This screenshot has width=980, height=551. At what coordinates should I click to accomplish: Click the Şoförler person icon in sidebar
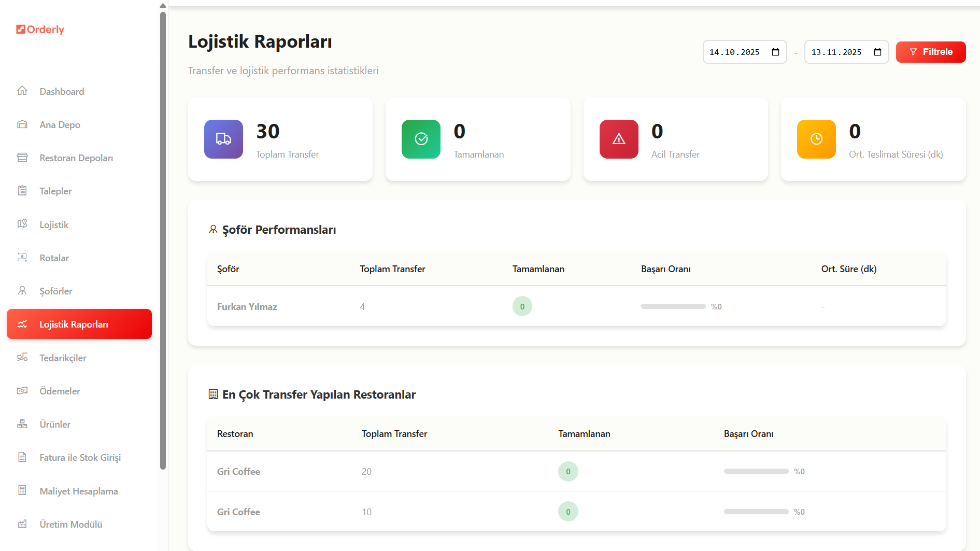[x=22, y=291]
